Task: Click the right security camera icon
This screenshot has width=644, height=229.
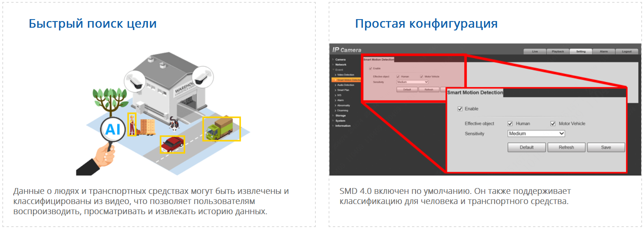Action: [x=202, y=77]
